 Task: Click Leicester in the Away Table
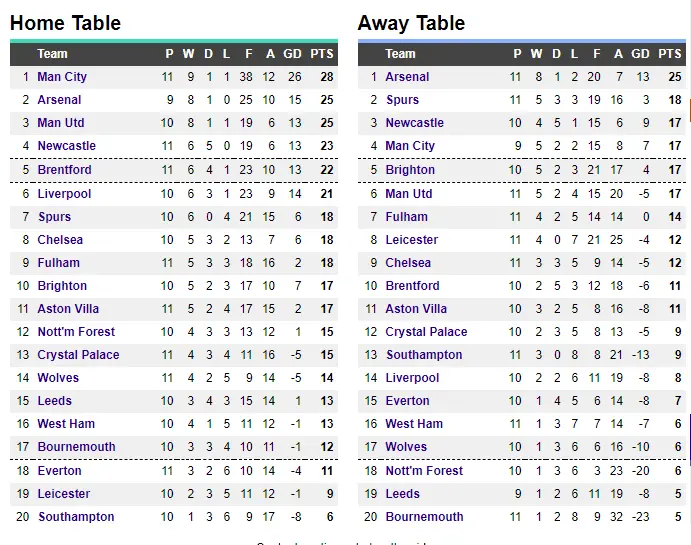pos(412,240)
